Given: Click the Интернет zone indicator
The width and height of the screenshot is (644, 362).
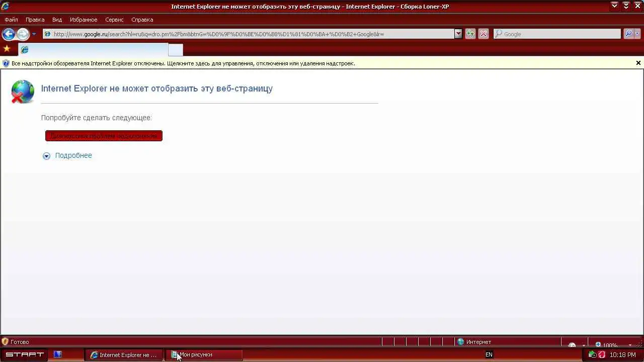Looking at the screenshot, I should click(x=474, y=342).
